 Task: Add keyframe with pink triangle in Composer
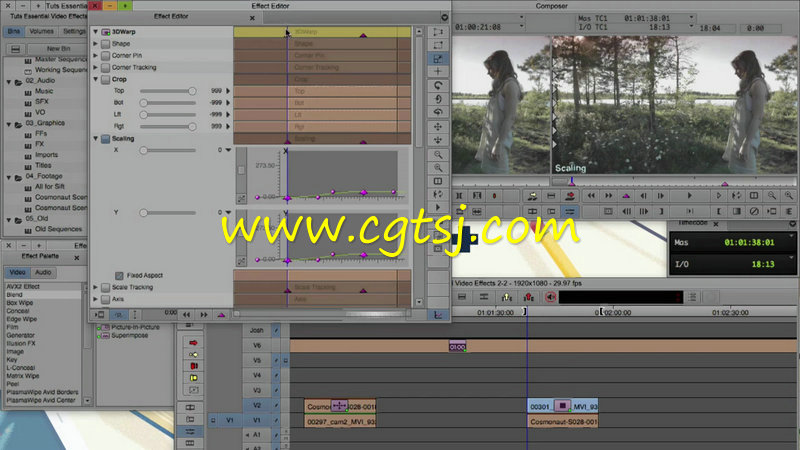(x=626, y=195)
